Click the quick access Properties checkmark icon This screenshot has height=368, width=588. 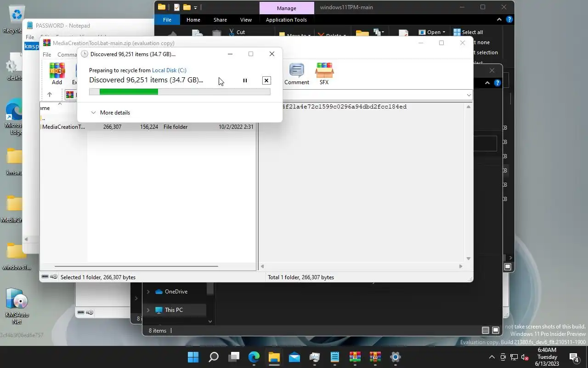click(x=176, y=7)
